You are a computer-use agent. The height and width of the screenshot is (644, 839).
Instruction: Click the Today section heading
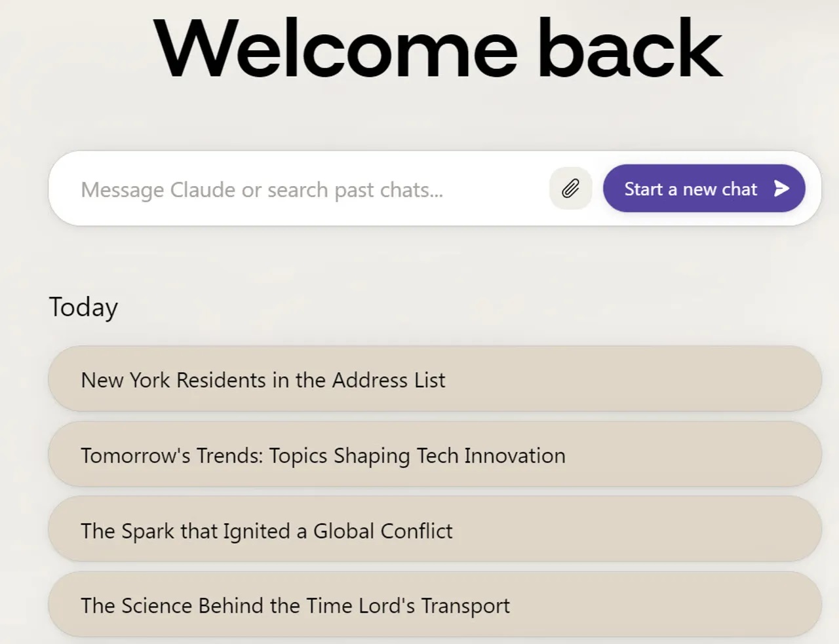pos(83,307)
